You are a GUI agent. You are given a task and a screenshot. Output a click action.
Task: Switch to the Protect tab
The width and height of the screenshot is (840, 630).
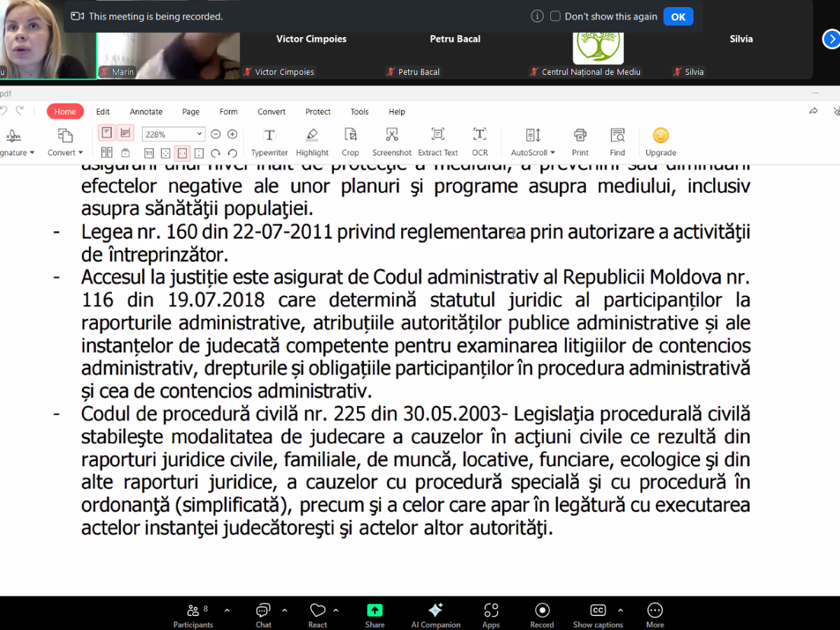click(318, 111)
